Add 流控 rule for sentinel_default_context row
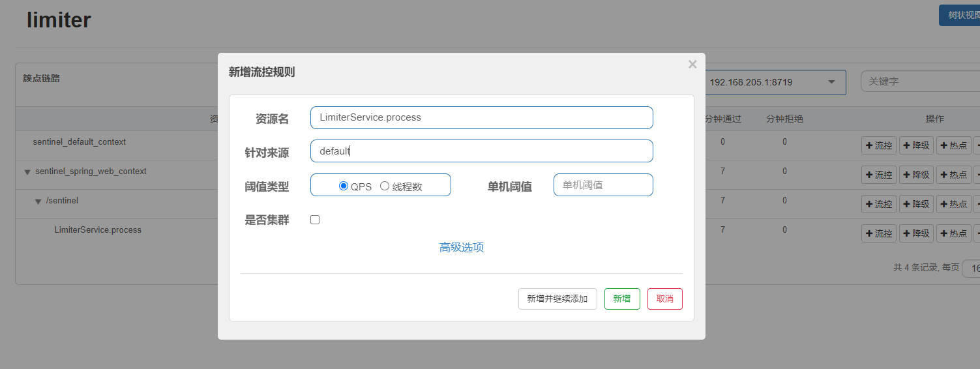Viewport: 980px width, 369px height. (x=879, y=145)
